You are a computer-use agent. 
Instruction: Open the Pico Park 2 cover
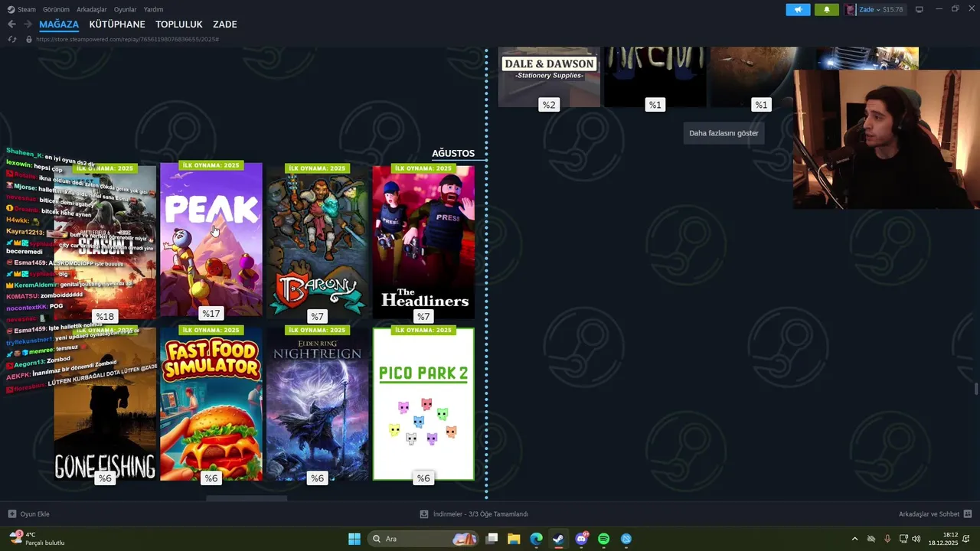(x=423, y=403)
